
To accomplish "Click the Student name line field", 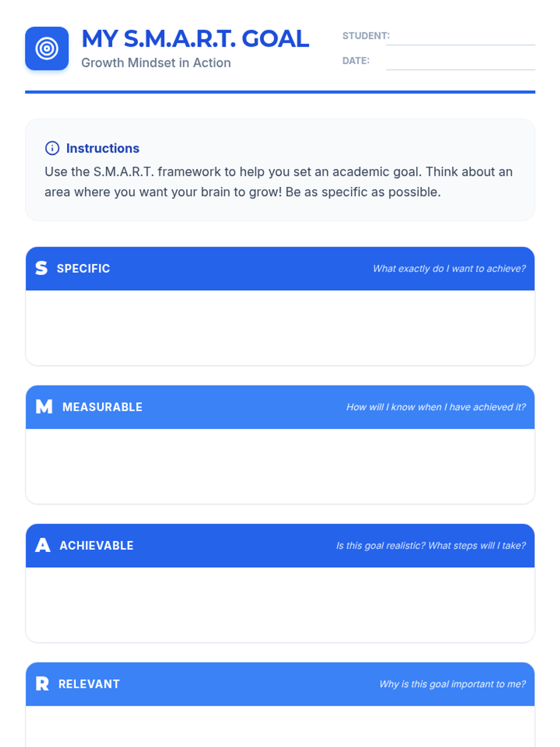I will 461,37.
